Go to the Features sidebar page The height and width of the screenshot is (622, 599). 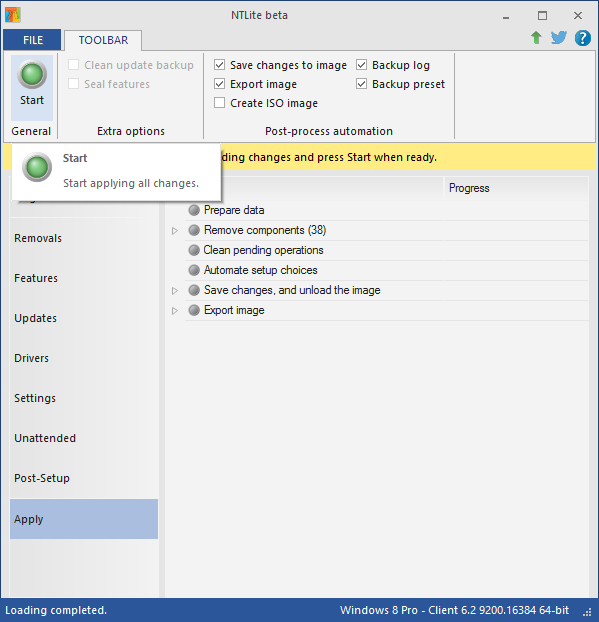tap(84, 278)
